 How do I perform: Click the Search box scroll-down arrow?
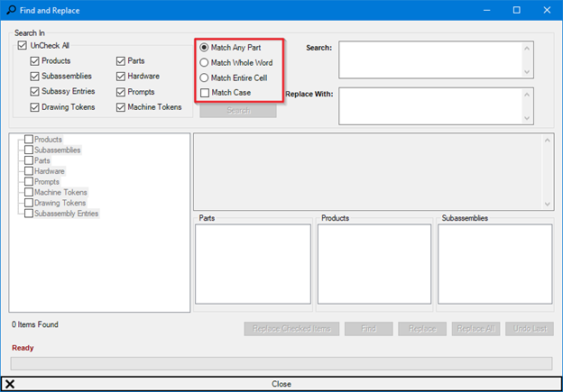[527, 72]
